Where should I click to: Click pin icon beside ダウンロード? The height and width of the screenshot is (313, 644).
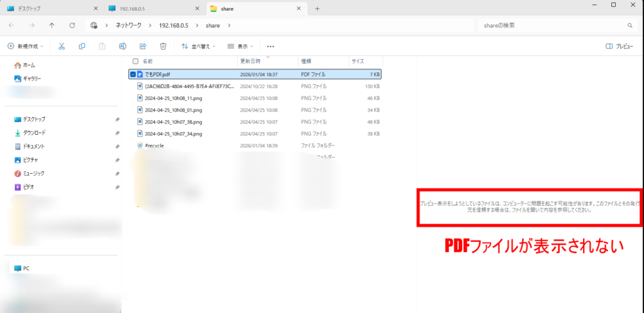tap(117, 133)
